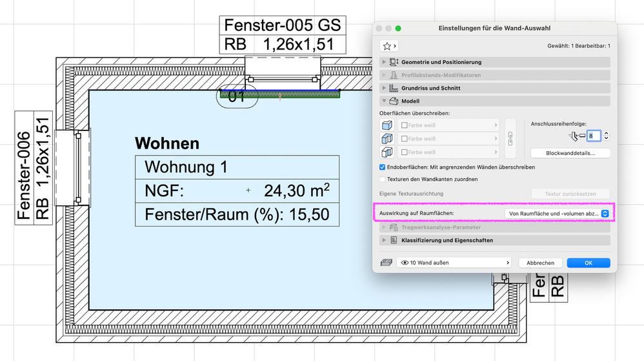
Task: Open the favorites star button
Action: click(x=388, y=46)
